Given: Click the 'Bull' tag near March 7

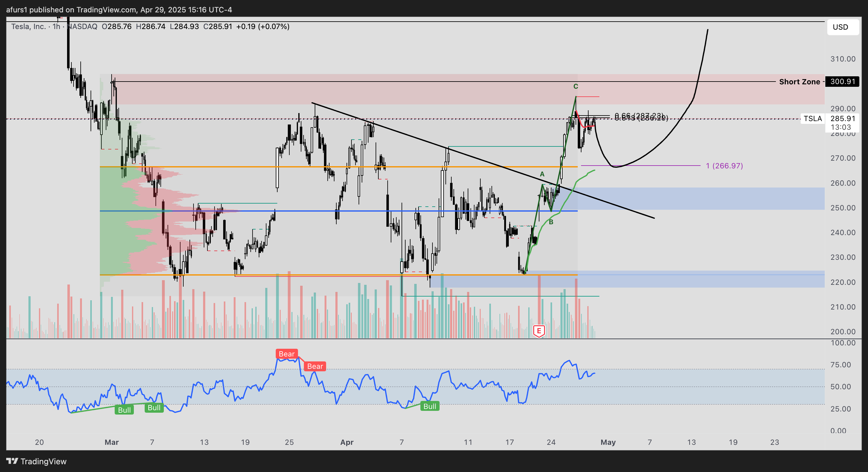Looking at the screenshot, I should click(154, 408).
